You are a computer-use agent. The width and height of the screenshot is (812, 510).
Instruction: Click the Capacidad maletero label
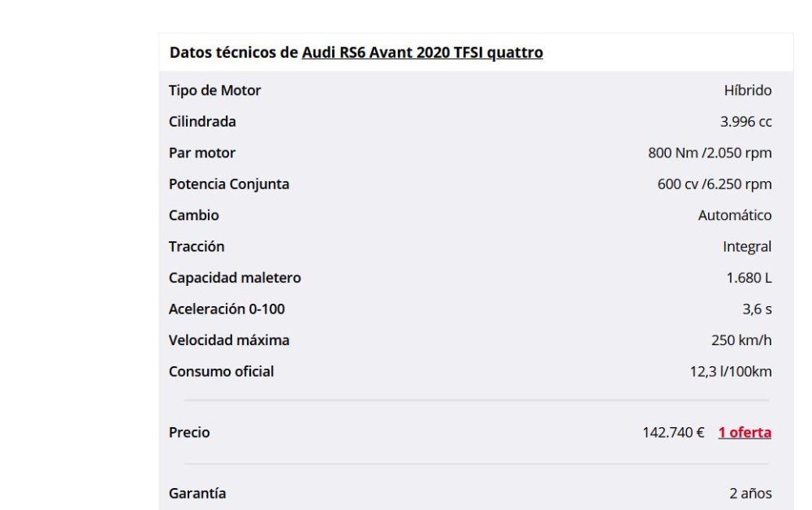235,278
